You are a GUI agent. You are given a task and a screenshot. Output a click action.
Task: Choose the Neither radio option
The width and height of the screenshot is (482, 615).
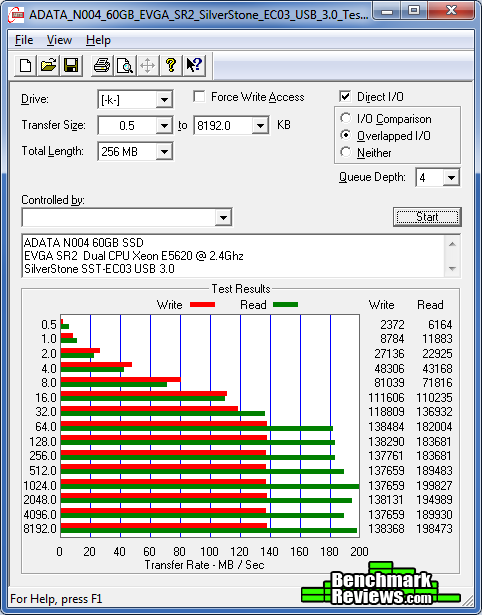(x=346, y=152)
